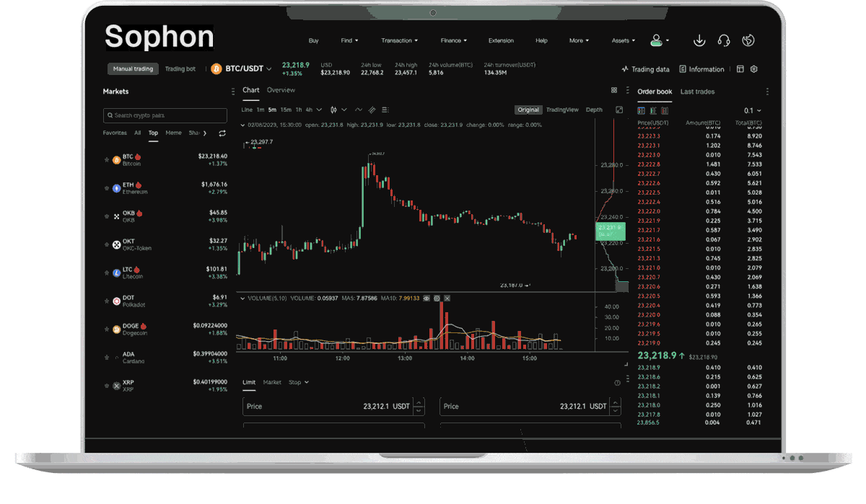Switch to the Overview tab
This screenshot has width=866, height=504.
coord(281,90)
